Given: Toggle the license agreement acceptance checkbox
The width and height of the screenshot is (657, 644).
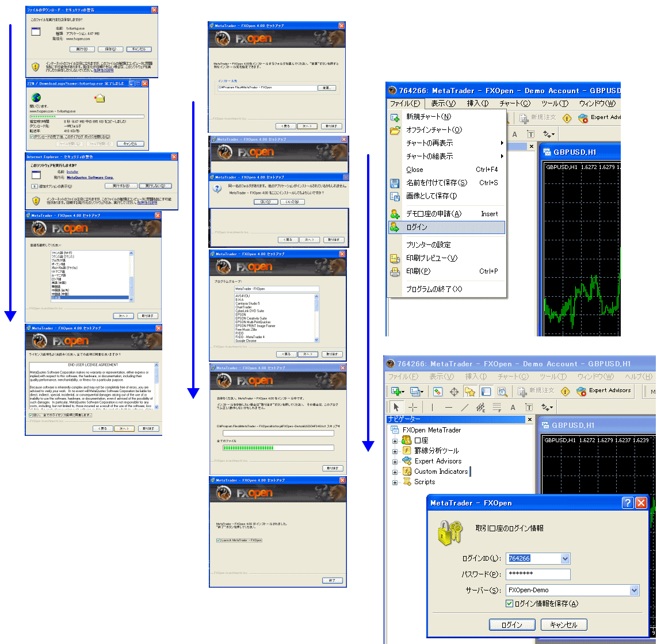Looking at the screenshot, I should tap(31, 415).
